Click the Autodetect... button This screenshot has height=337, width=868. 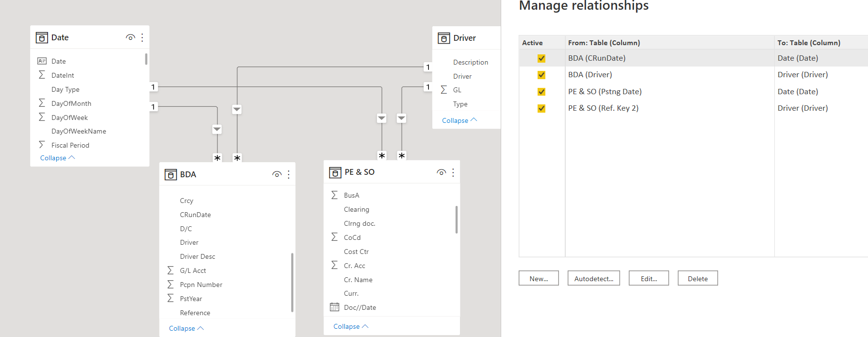pyautogui.click(x=594, y=278)
